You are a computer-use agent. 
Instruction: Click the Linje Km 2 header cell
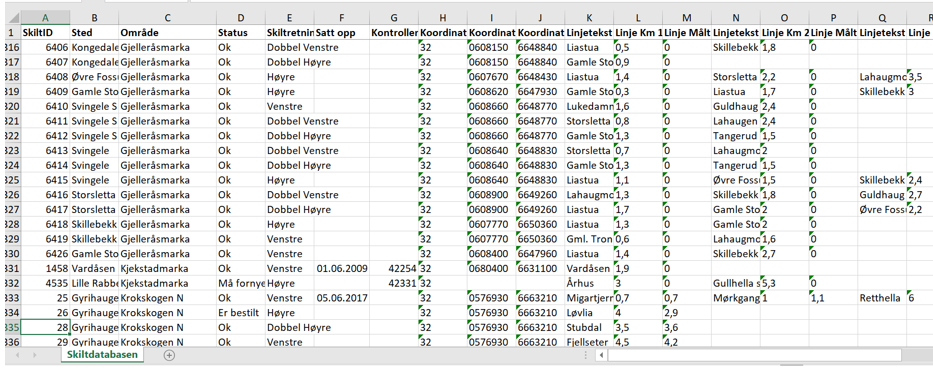(x=784, y=32)
